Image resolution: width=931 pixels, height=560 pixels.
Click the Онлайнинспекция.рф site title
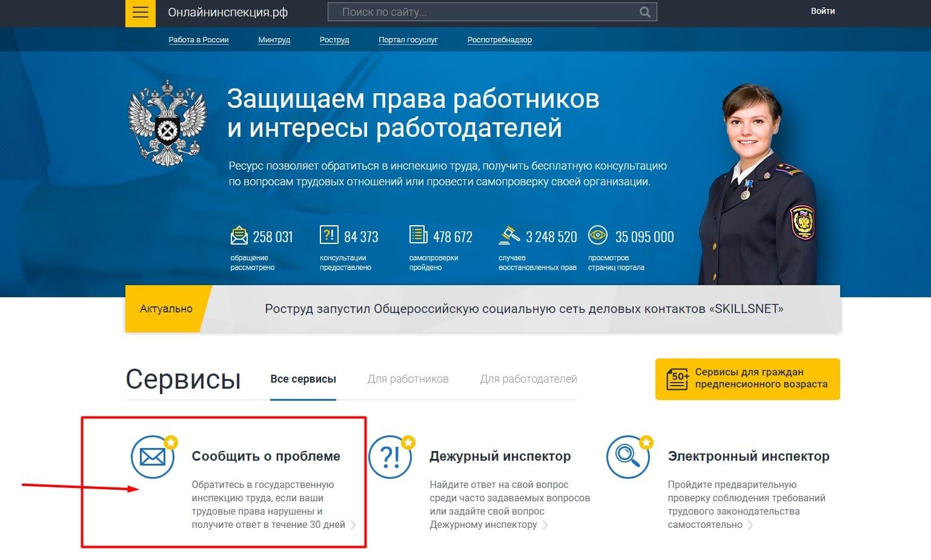tap(228, 12)
